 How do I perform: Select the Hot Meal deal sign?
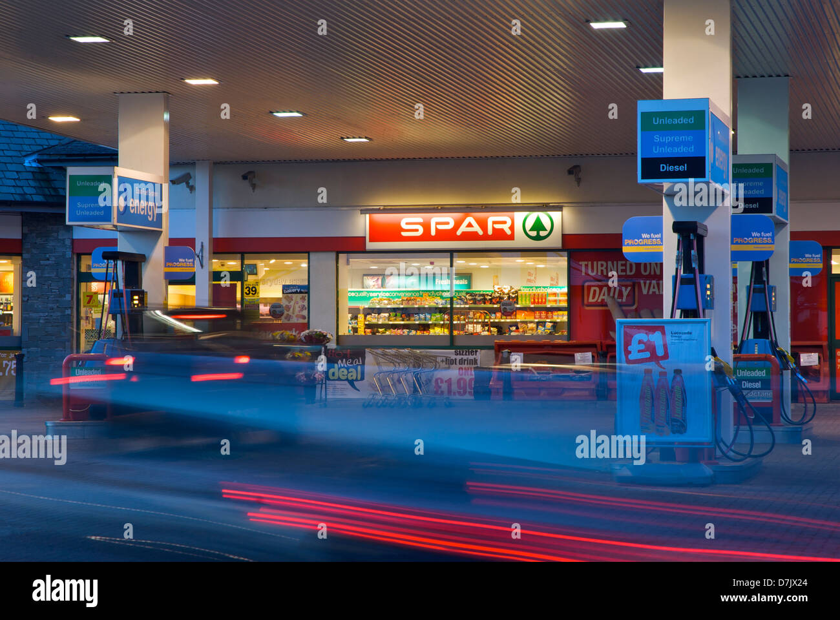344,369
